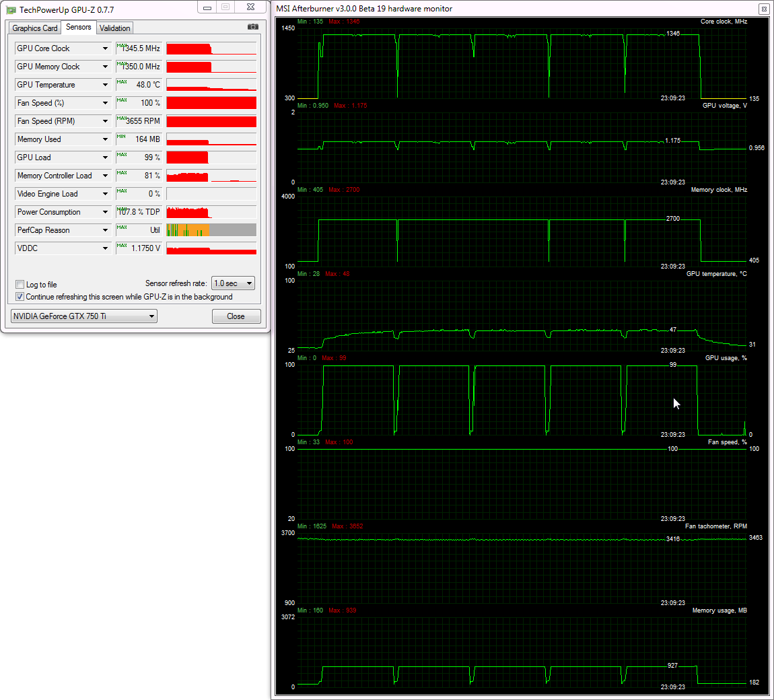This screenshot has width=774, height=700.
Task: Switch to the Graphics Card tab
Action: (34, 28)
